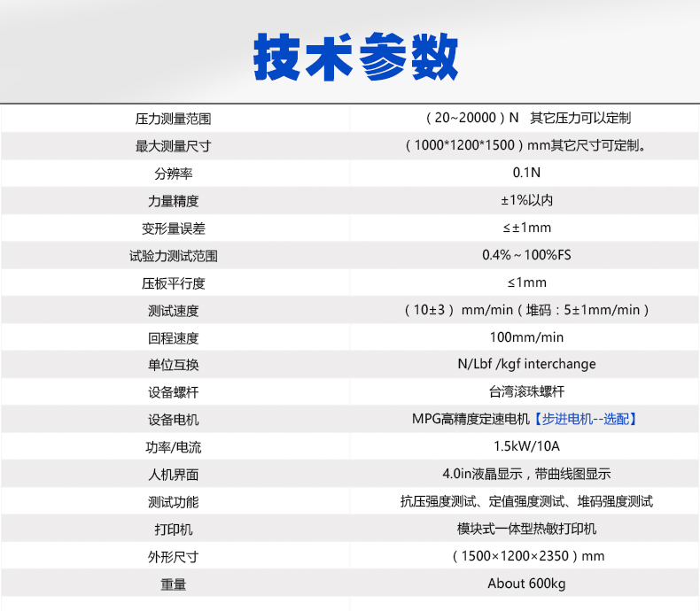Click the ±1%以内 accuracy value
The height and width of the screenshot is (611, 700).
pos(526,201)
